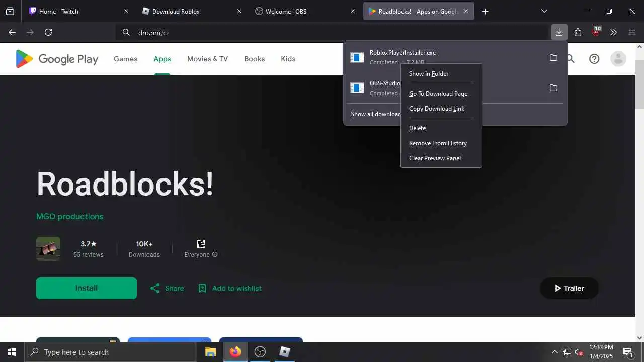This screenshot has width=644, height=362.
Task: Click the Firefox taskbar icon
Action: click(x=235, y=352)
